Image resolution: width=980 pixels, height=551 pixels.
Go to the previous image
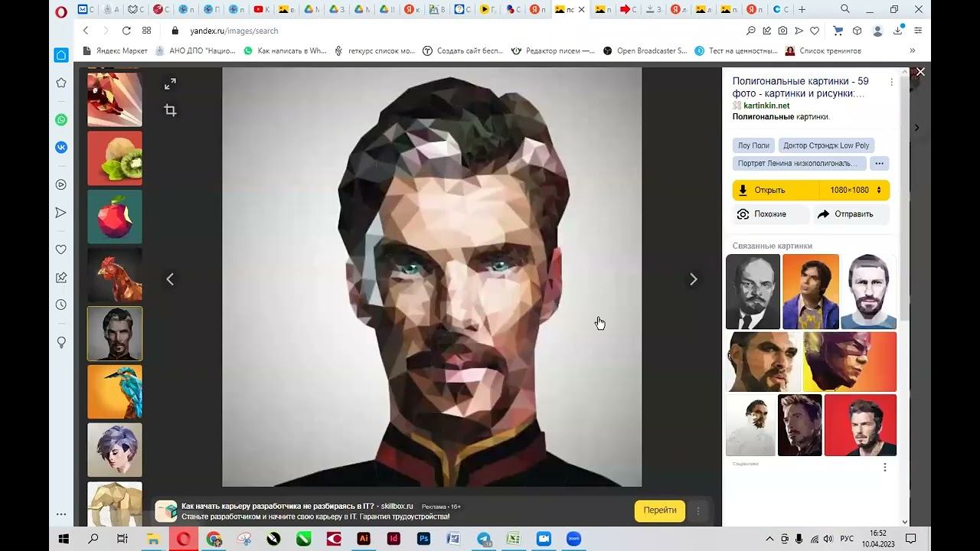[x=170, y=279]
